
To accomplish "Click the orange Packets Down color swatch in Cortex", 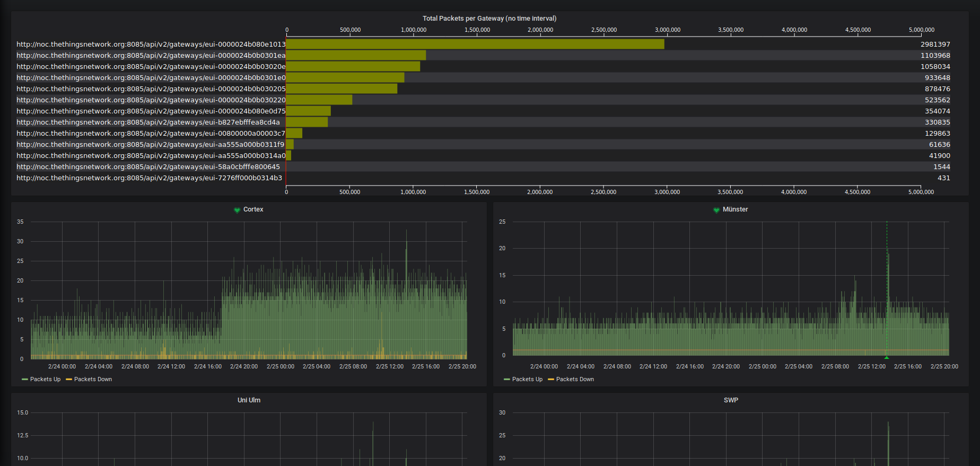I will 69,380.
